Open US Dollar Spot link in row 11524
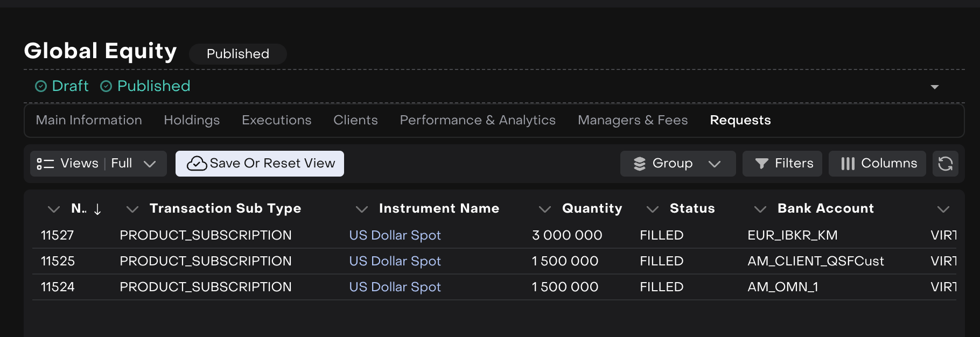 [x=395, y=287]
